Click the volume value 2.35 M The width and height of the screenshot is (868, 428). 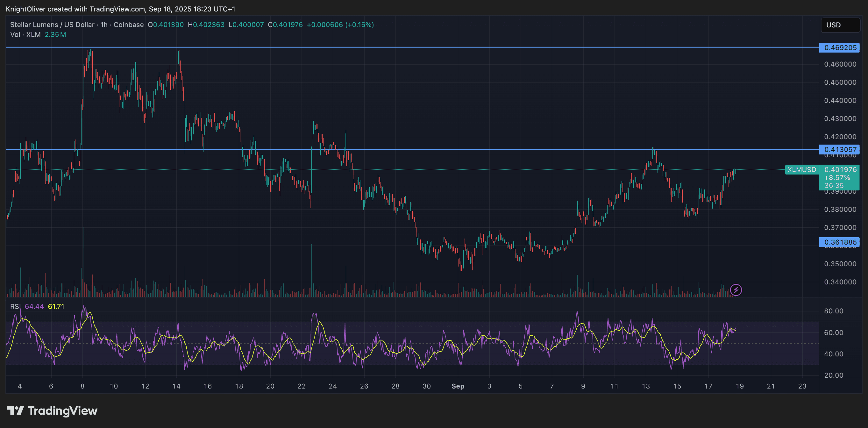(55, 35)
